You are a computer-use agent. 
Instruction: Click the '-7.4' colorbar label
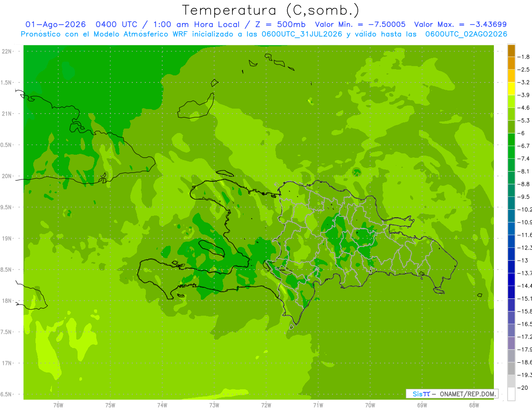point(524,159)
